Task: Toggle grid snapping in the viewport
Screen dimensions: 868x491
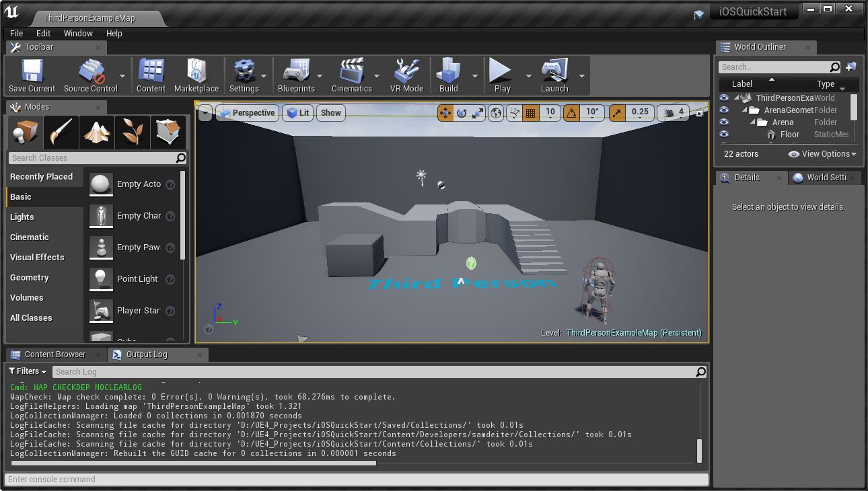Action: [x=530, y=112]
